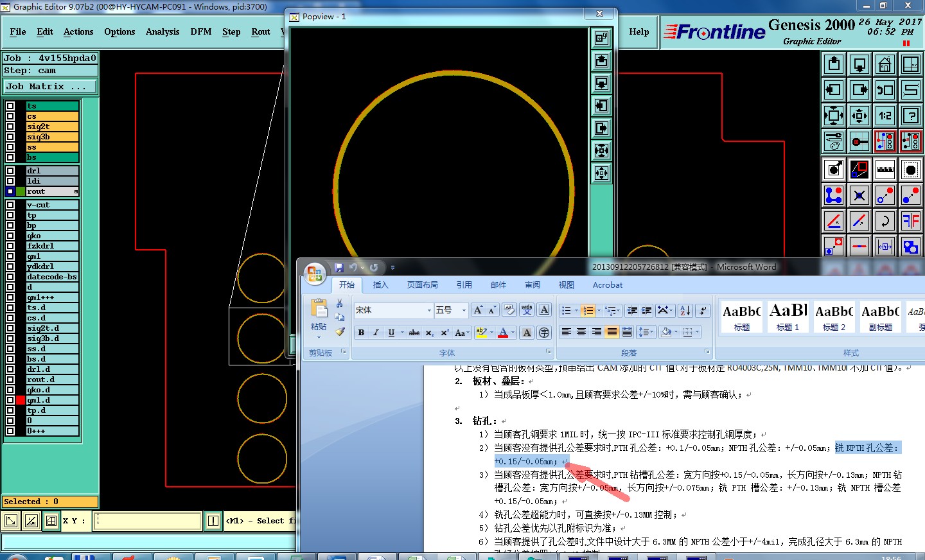Open the font size dropdown showing 五号
This screenshot has width=925, height=560.
[464, 310]
